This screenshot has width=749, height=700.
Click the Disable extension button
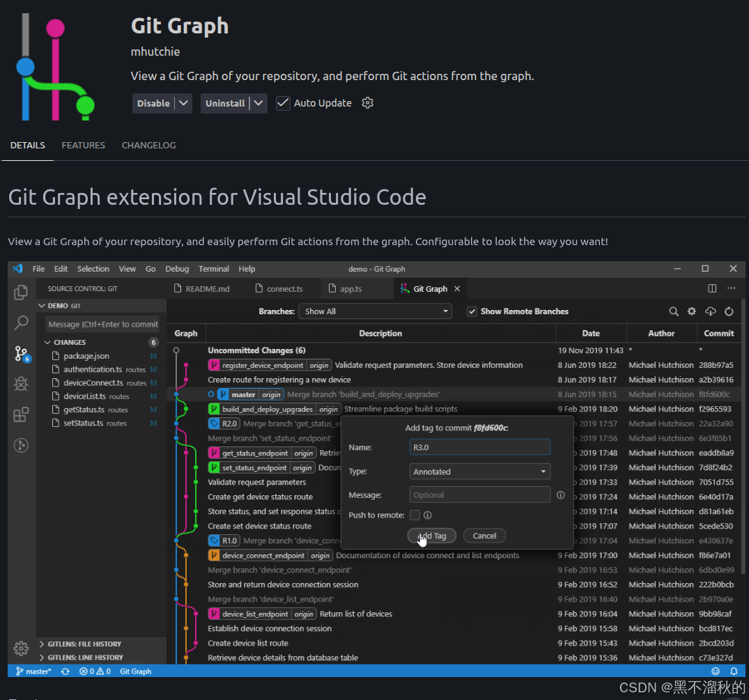[x=153, y=103]
